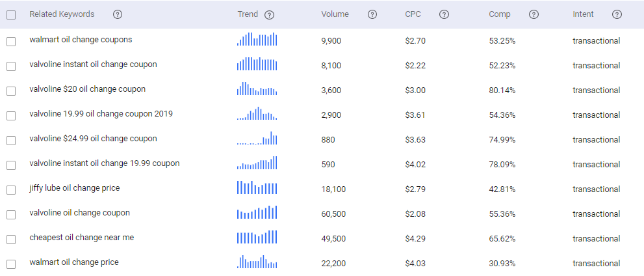Open keyword walmart oil change price
644x276 pixels.
pyautogui.click(x=74, y=262)
